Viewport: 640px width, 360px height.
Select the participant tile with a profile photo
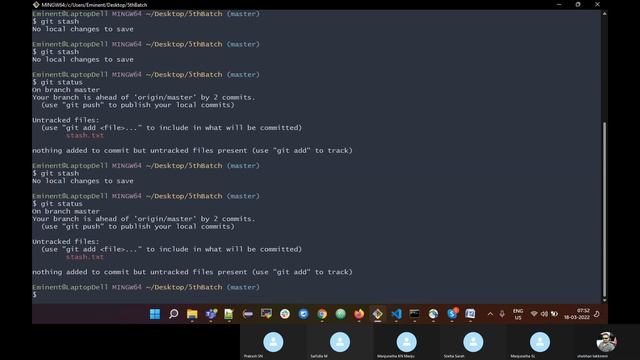pyautogui.click(x=606, y=343)
